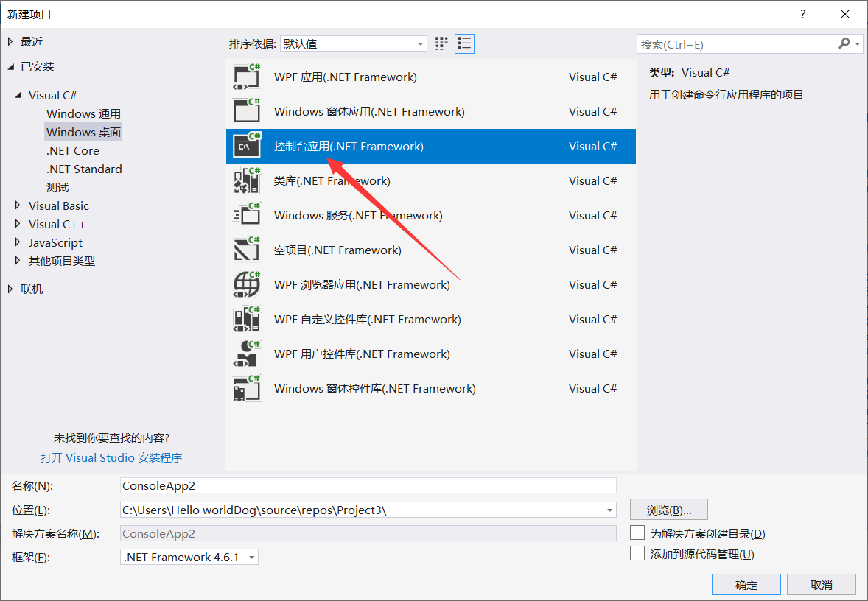Click the search magnifier icon
868x601 pixels.
[844, 43]
